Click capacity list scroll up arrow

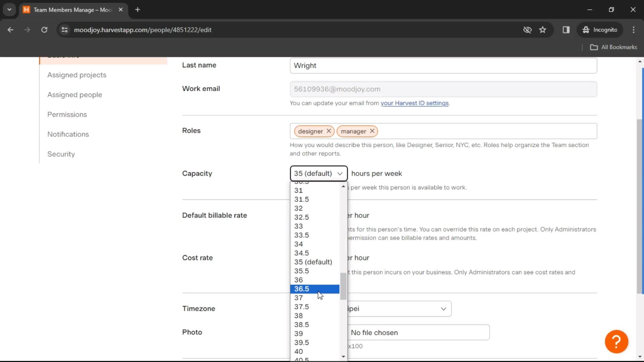pyautogui.click(x=343, y=186)
